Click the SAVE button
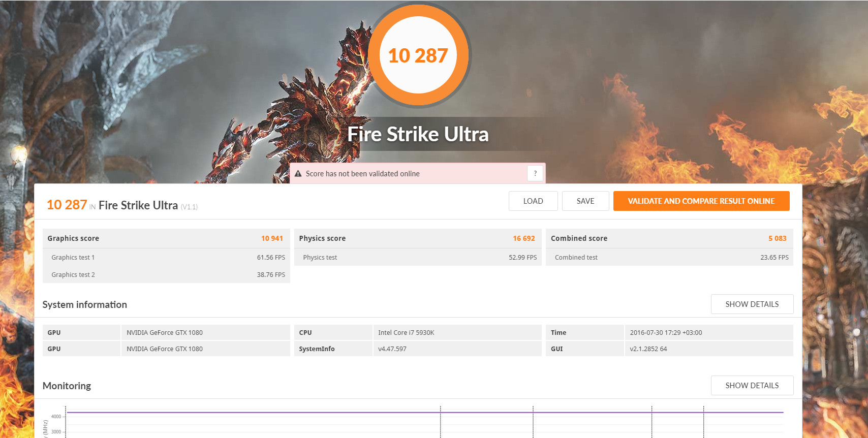The image size is (868, 438). click(585, 201)
